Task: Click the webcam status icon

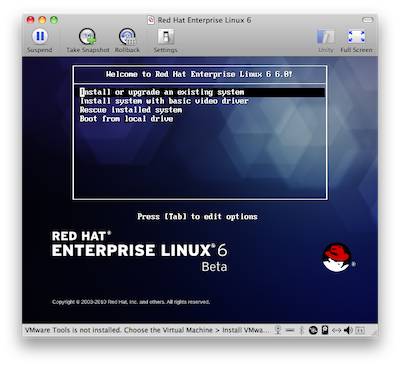Action: (278, 330)
